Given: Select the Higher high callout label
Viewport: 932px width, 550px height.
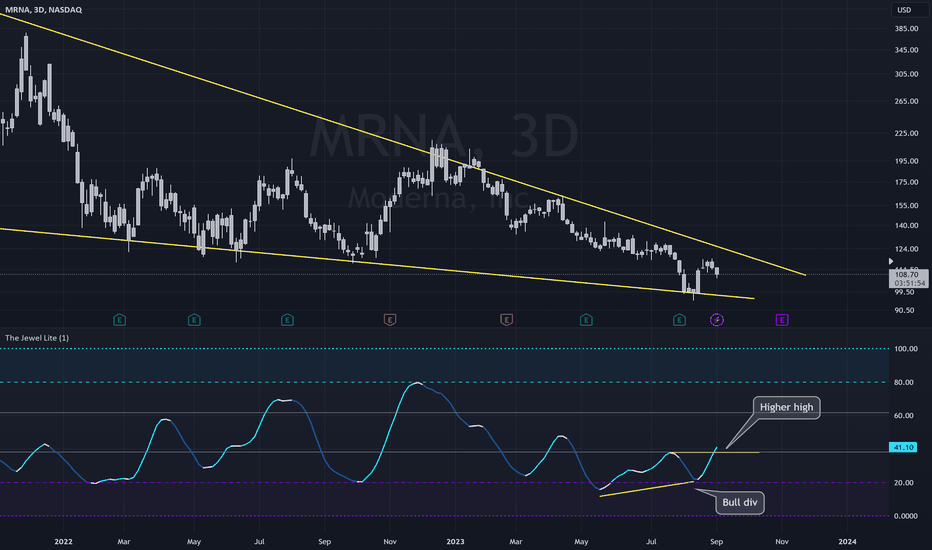Looking at the screenshot, I should pos(786,407).
